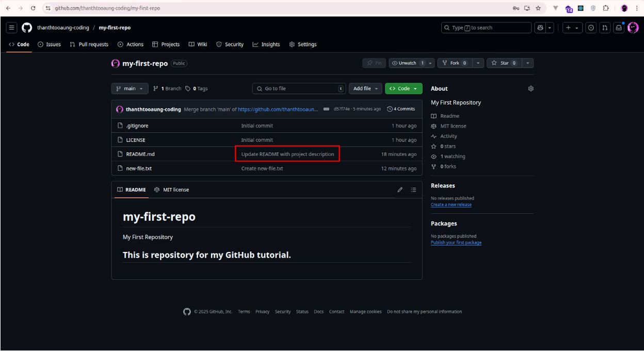Open your pull requests header icon

tap(605, 27)
